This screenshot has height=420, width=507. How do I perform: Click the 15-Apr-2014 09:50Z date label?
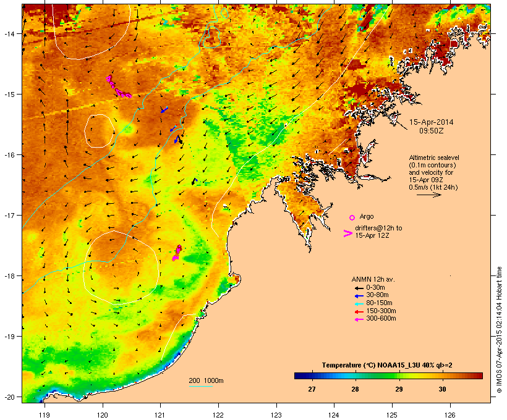pos(432,127)
